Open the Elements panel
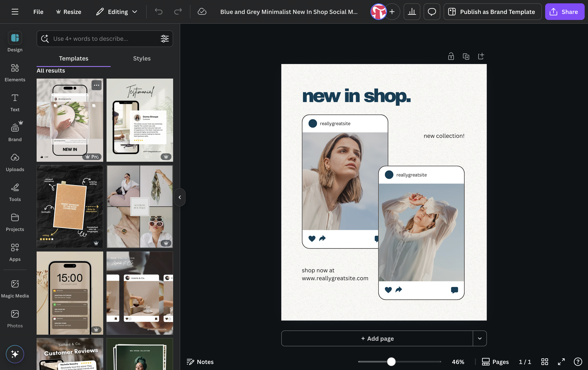Screen dimensions: 588x370 (x=15, y=73)
